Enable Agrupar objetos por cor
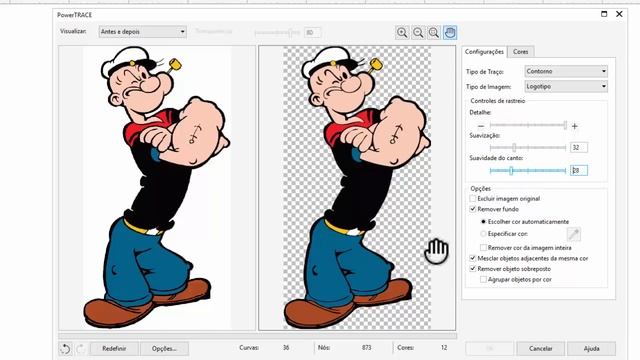The image size is (640, 360). coord(483,280)
